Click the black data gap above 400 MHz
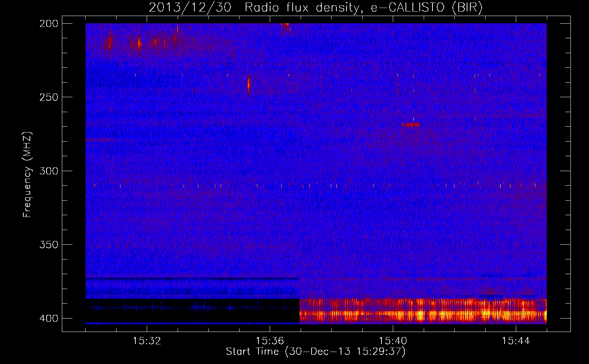This screenshot has width=589, height=364. coord(193,310)
